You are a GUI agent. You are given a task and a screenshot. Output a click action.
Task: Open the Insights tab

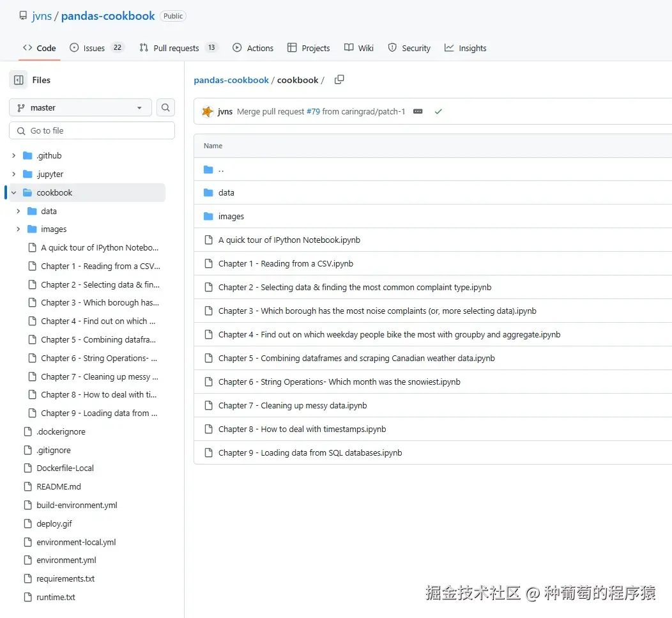466,48
